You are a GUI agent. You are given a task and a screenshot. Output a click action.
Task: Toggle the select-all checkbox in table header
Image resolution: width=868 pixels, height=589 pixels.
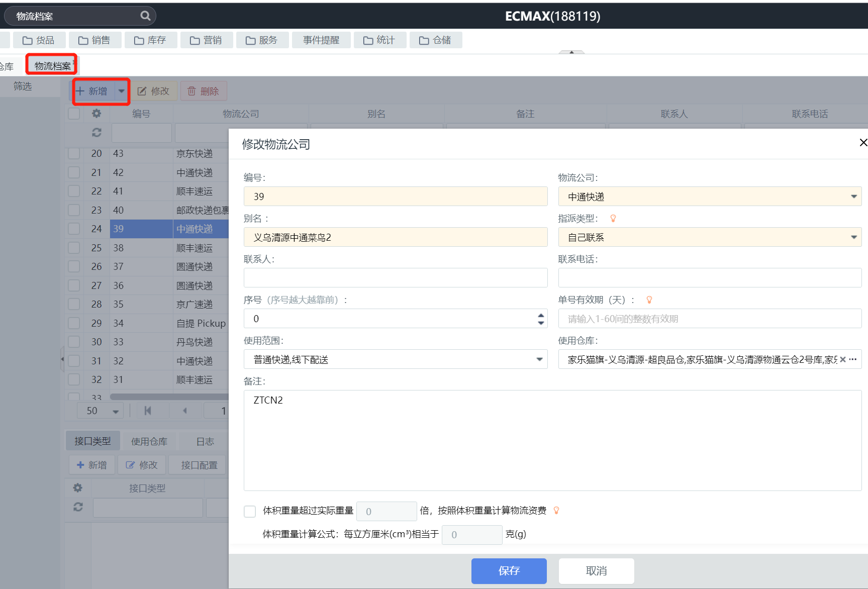tap(74, 114)
